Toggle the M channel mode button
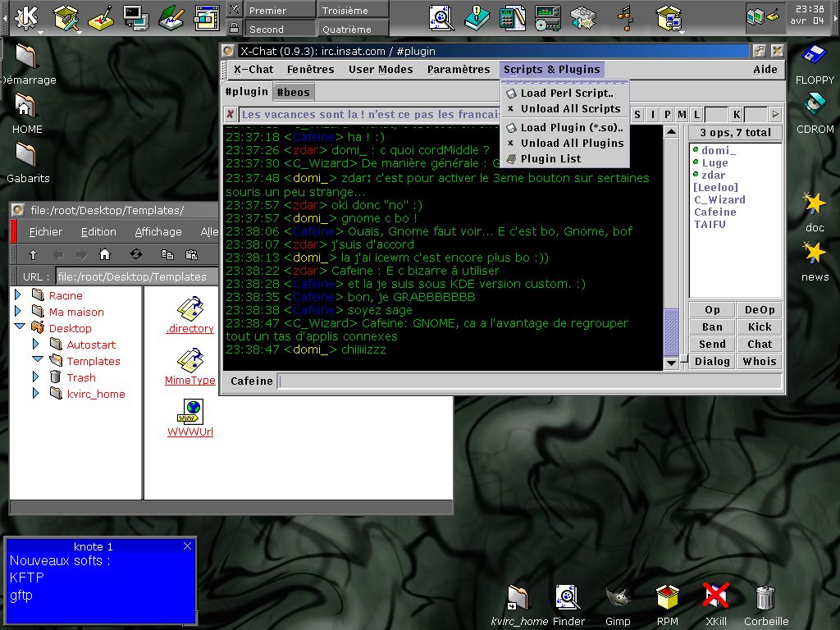 click(x=682, y=114)
